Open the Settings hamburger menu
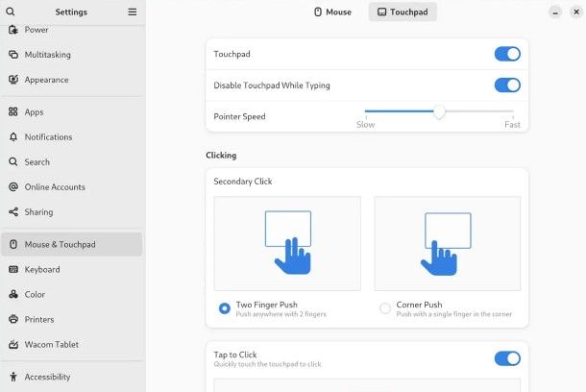The width and height of the screenshot is (586, 392). click(x=133, y=12)
